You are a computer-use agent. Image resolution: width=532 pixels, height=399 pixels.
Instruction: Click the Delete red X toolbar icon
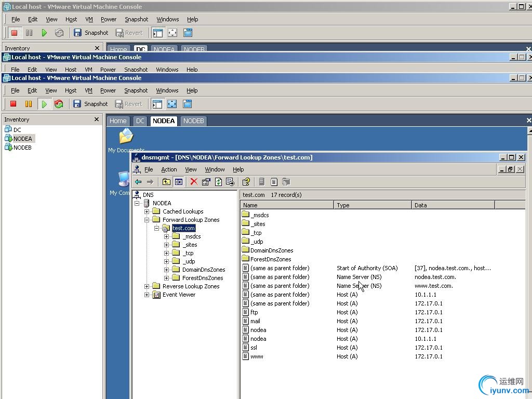pyautogui.click(x=194, y=182)
